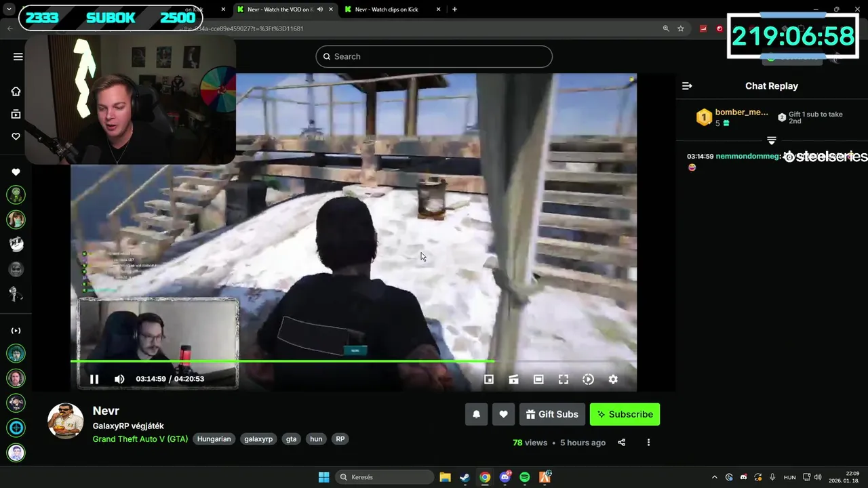Click red chart extension icon
This screenshot has width=868, height=488.
tap(703, 28)
